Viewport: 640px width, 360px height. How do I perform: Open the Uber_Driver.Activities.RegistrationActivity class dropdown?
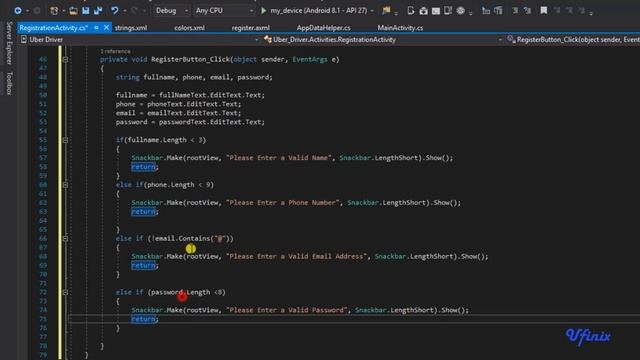click(383, 40)
